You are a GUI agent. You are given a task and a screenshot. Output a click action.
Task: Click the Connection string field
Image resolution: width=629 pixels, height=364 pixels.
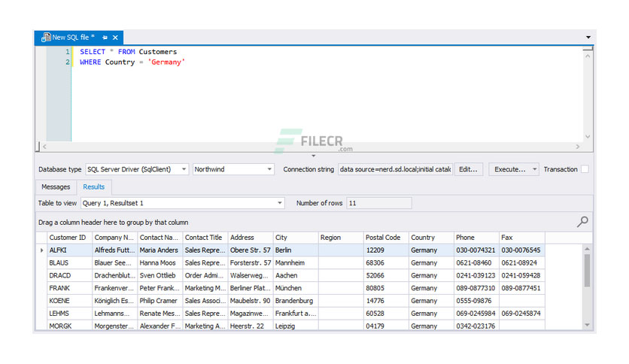[x=395, y=169]
